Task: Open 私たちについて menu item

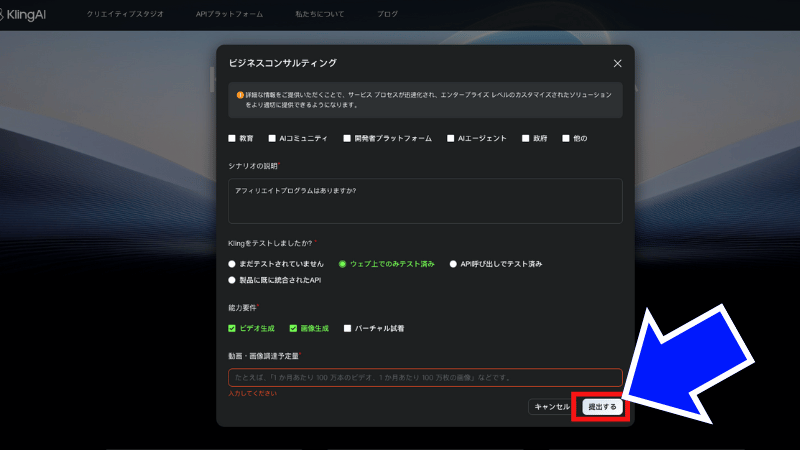Action: coord(319,14)
